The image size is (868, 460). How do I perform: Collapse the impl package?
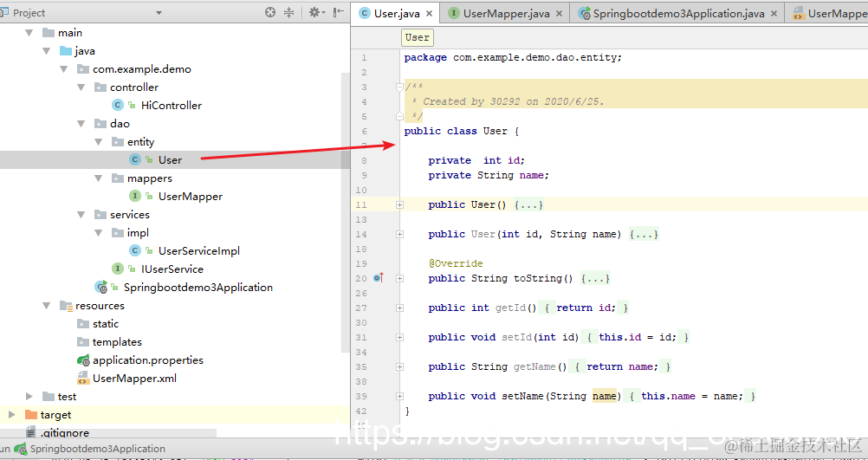click(99, 233)
